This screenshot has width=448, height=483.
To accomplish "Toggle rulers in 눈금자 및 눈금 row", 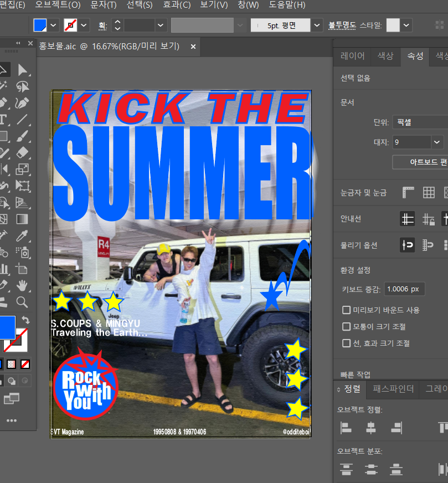I will coord(408,193).
